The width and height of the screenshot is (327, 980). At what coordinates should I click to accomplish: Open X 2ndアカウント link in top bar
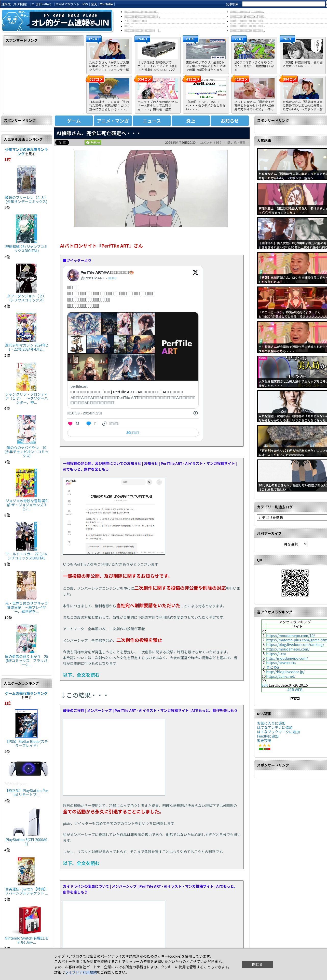pos(67,4)
